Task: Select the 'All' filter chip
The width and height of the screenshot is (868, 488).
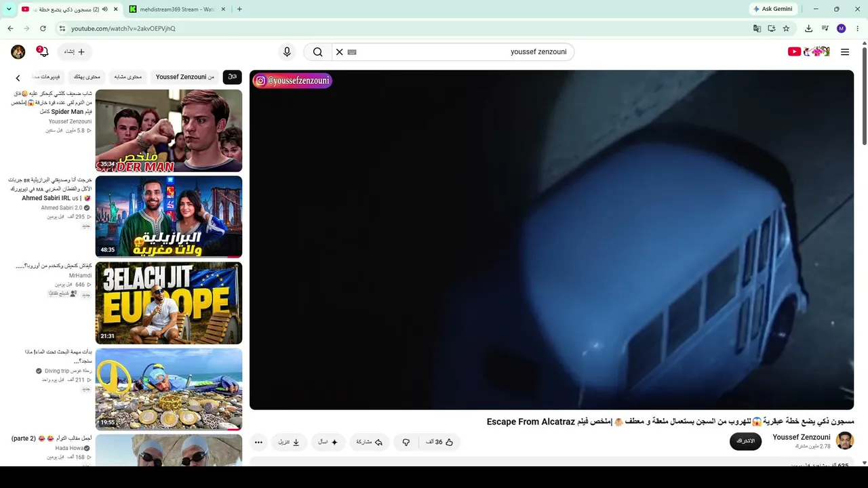Action: tap(233, 77)
